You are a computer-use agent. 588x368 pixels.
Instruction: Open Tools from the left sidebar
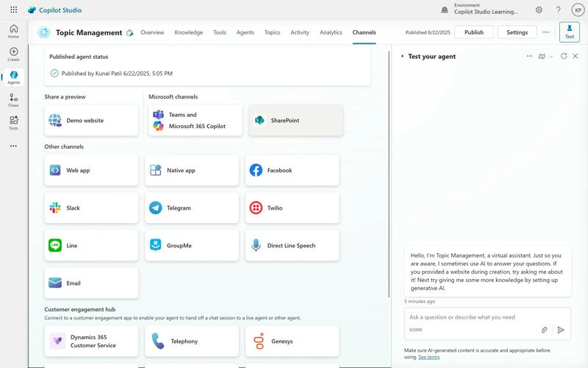pos(13,123)
